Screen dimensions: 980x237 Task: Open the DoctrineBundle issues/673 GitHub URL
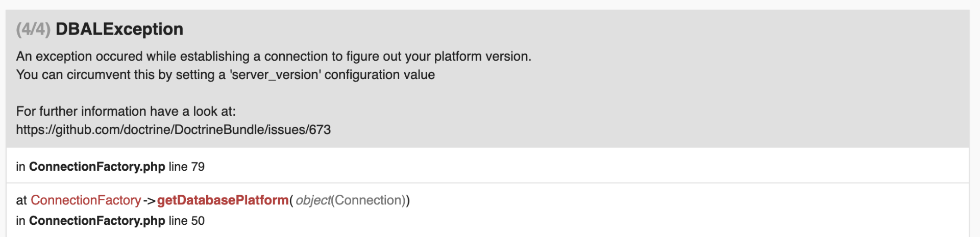pyautogui.click(x=173, y=129)
